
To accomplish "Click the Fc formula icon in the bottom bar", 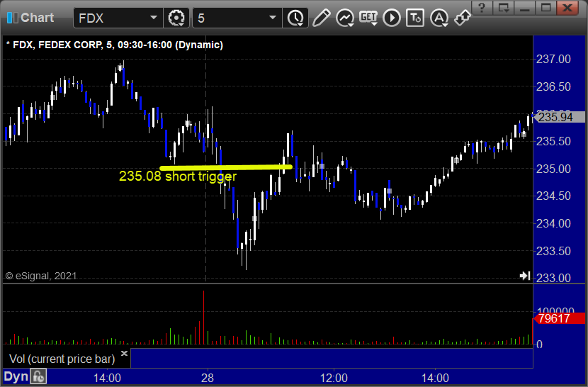I will (39, 376).
